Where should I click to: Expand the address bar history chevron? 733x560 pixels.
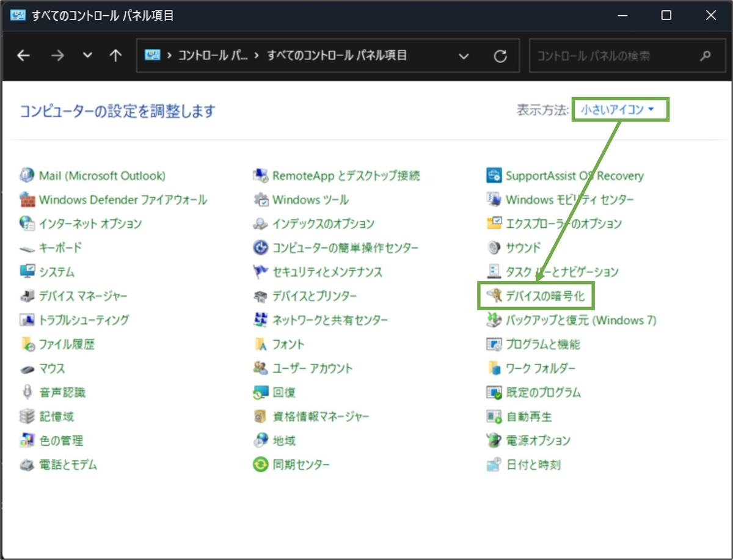464,56
